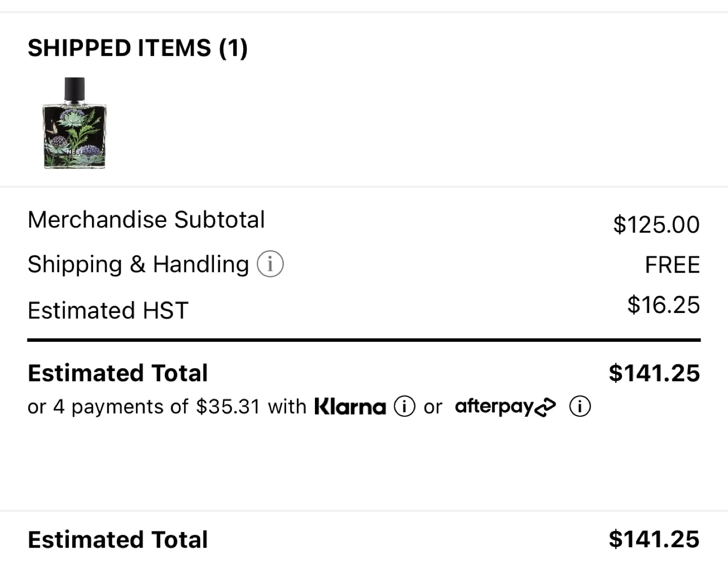The width and height of the screenshot is (728, 575).
Task: Click the Merchandise Subtotal label
Action: 146,219
